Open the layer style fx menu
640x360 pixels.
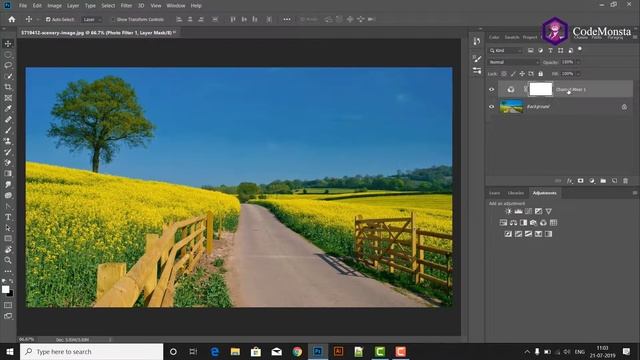569,180
